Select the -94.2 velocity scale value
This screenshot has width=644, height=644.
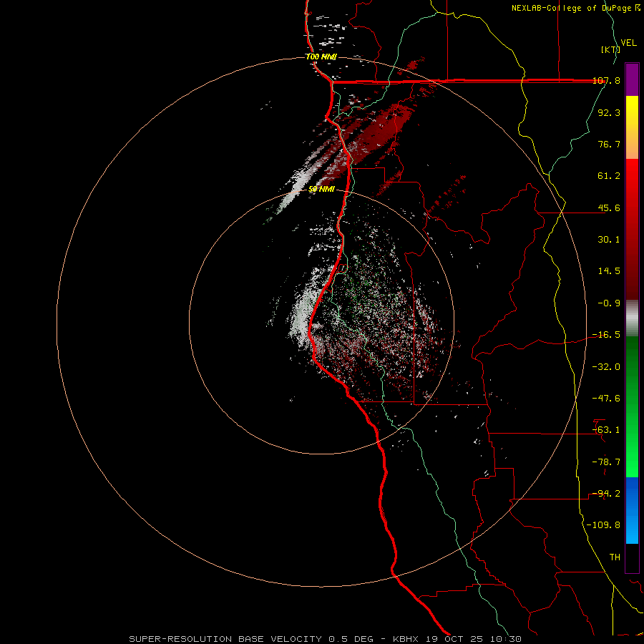[606, 494]
